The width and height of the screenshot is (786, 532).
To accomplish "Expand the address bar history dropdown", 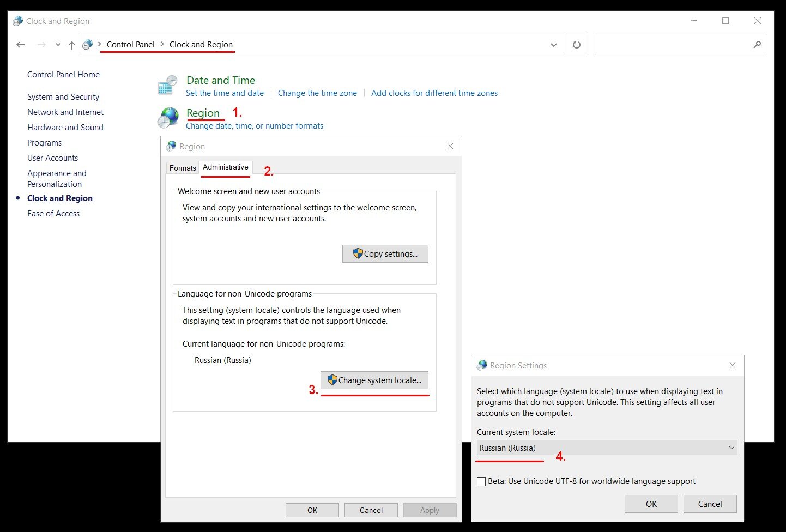I will 554,45.
